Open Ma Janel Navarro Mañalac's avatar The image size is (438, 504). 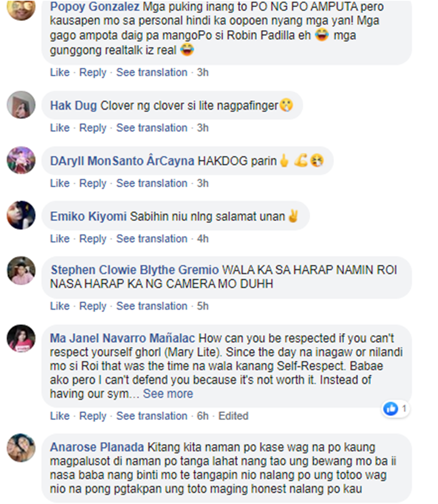point(21,338)
